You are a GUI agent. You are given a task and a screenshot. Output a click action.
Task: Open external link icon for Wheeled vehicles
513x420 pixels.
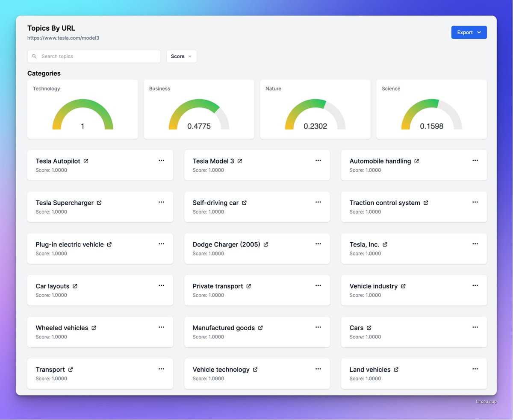pos(94,328)
